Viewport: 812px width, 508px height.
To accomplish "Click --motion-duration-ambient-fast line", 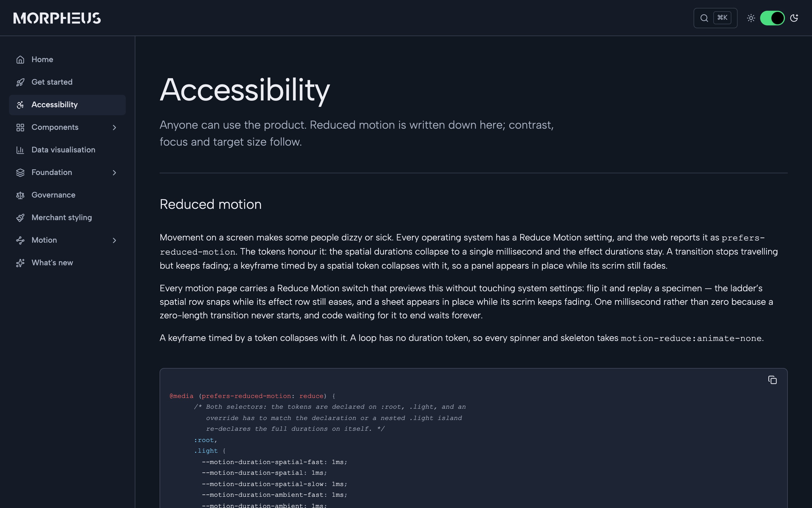I will pos(274,495).
